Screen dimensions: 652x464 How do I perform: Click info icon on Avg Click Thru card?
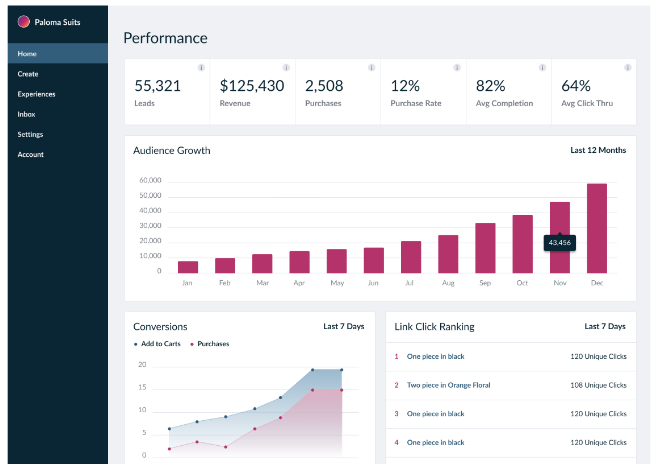pyautogui.click(x=628, y=68)
